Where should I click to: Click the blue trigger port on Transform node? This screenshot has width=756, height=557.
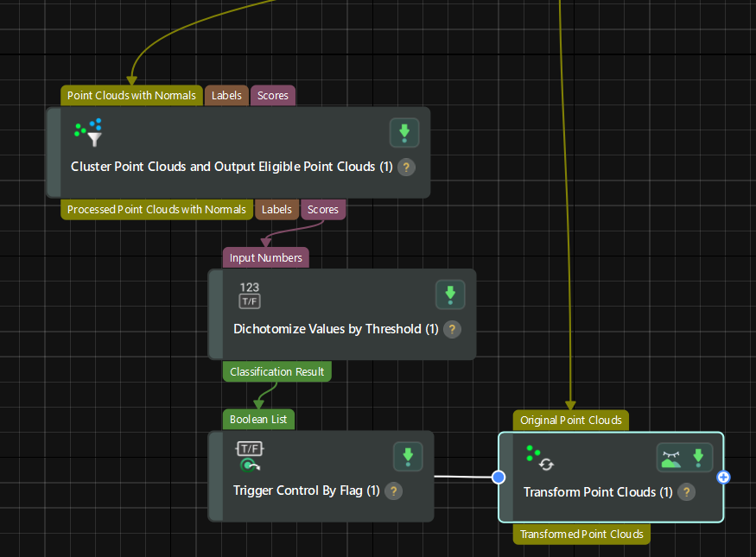point(499,477)
